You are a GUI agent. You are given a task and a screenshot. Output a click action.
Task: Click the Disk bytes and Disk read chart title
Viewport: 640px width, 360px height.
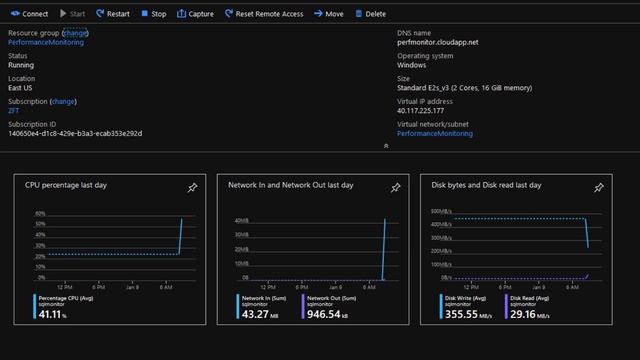point(486,185)
